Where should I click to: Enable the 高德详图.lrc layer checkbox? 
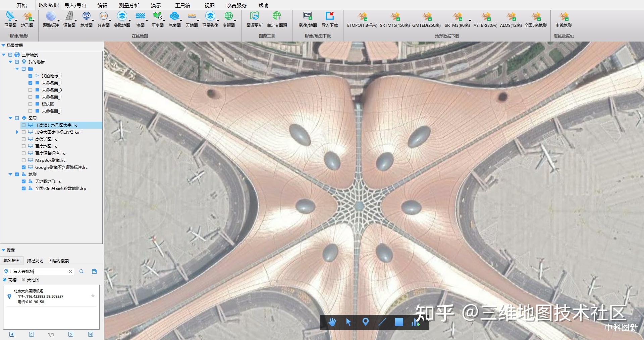(x=24, y=139)
